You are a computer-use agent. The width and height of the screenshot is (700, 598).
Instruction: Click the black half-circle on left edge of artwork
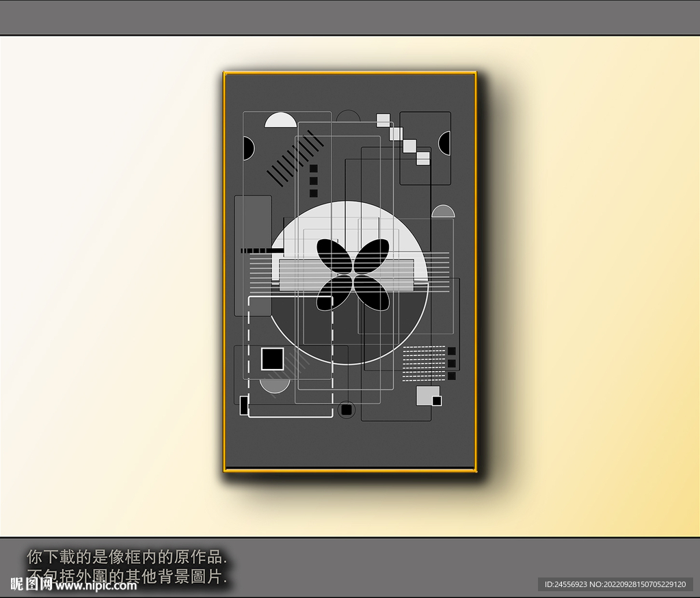[249, 148]
